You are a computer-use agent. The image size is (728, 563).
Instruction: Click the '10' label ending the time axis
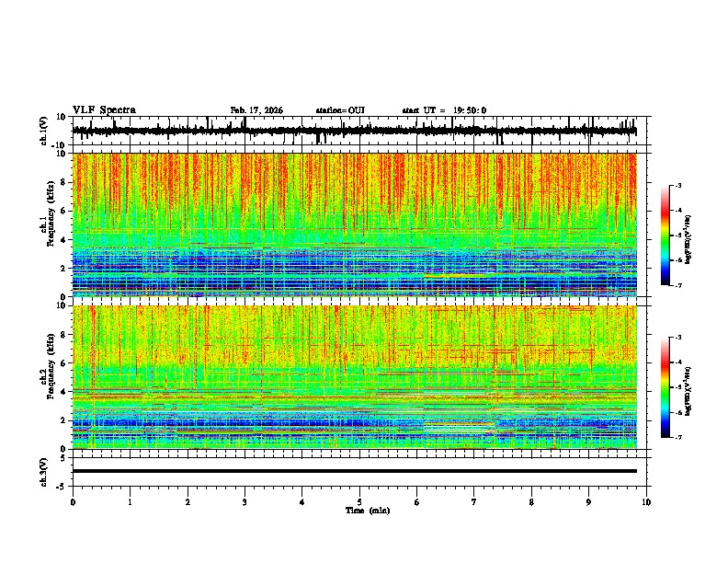[646, 502]
